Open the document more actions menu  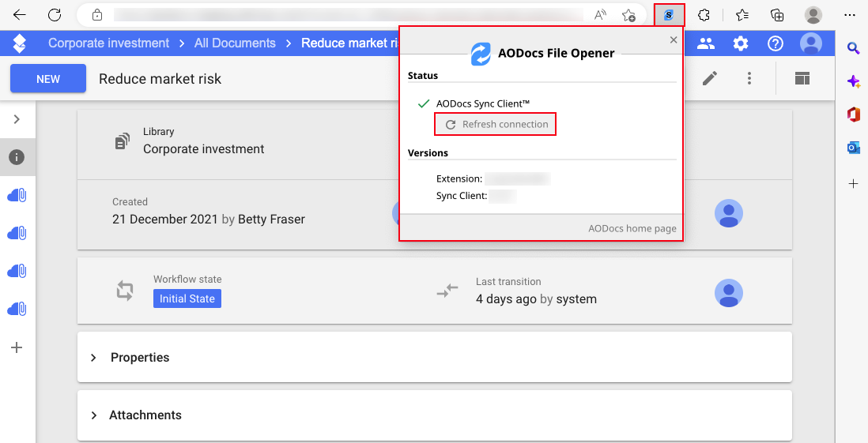749,78
